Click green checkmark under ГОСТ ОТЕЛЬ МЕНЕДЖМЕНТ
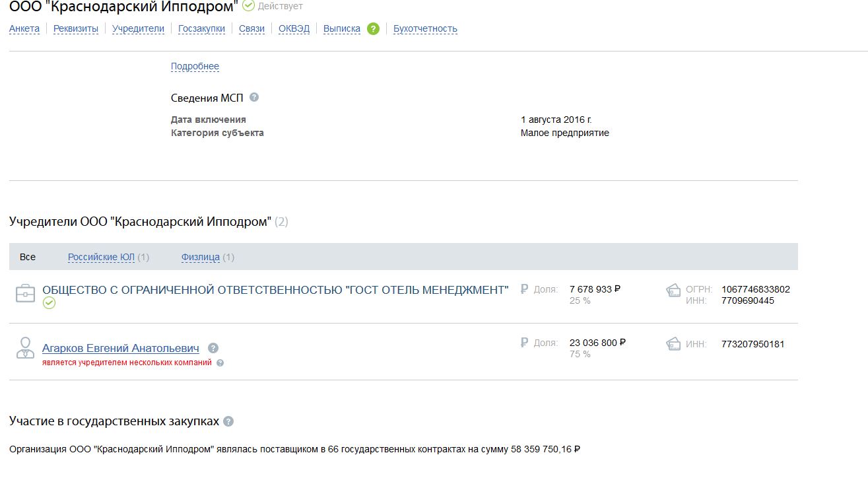 [x=49, y=303]
